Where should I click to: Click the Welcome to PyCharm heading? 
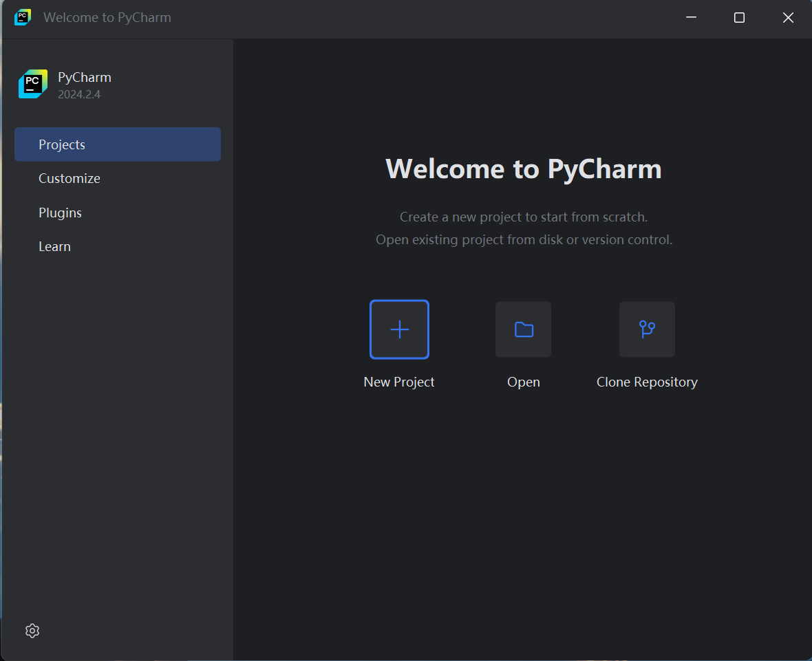pyautogui.click(x=524, y=169)
